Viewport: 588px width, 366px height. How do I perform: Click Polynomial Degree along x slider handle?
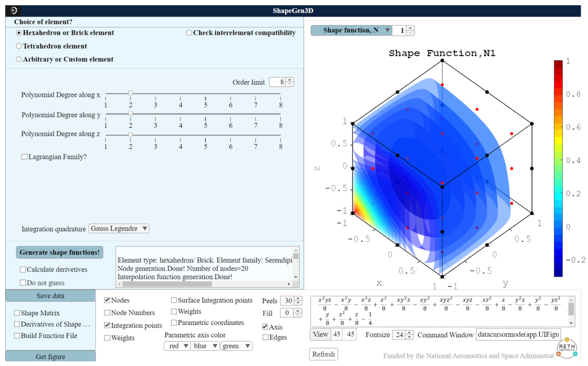click(131, 93)
